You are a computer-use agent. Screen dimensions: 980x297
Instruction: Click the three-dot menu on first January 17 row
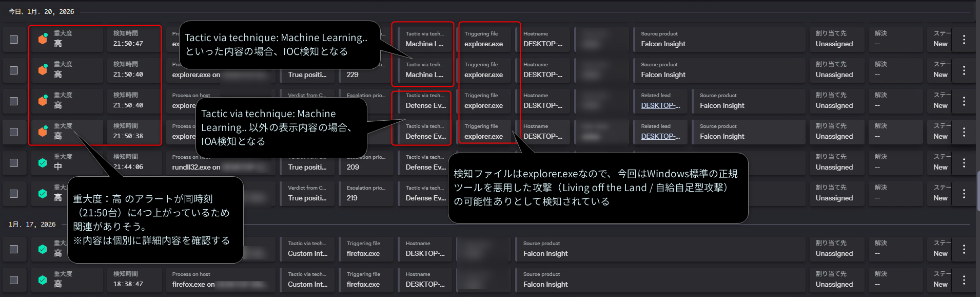point(964,249)
